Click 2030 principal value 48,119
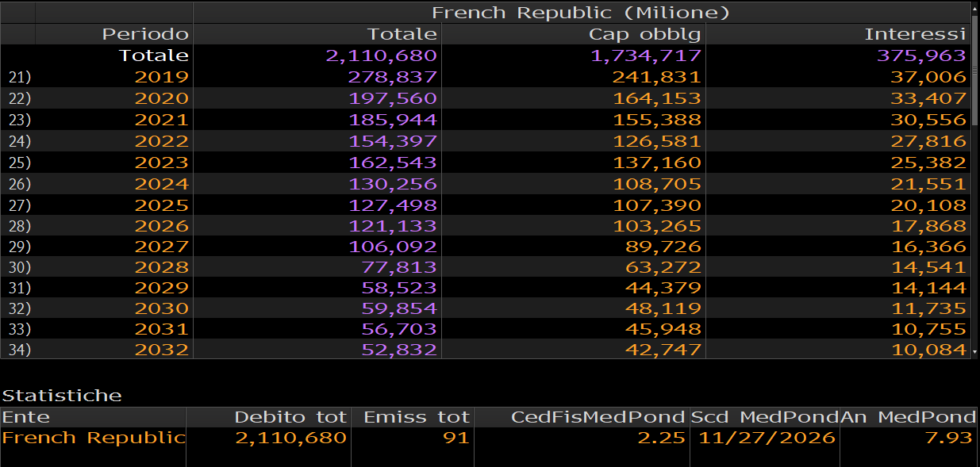 (663, 308)
